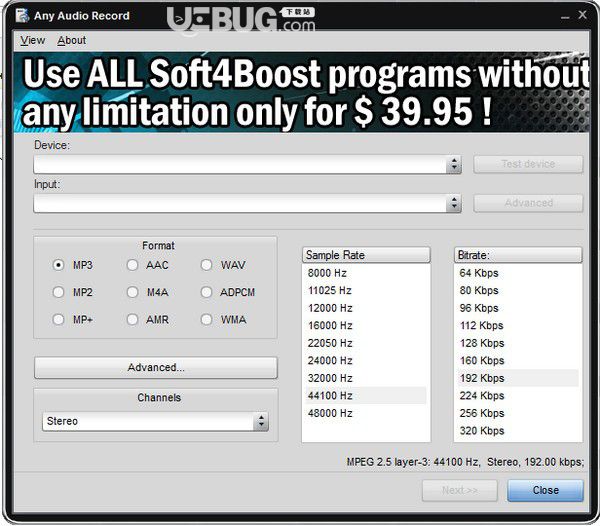The image size is (600, 526).
Task: Select 32000 Hz sample rate
Action: tap(366, 378)
